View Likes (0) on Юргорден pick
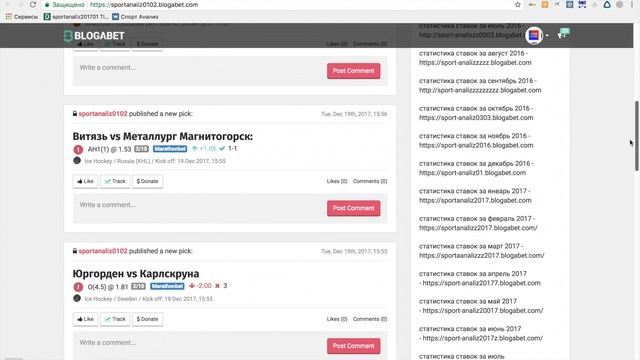 tap(337, 319)
